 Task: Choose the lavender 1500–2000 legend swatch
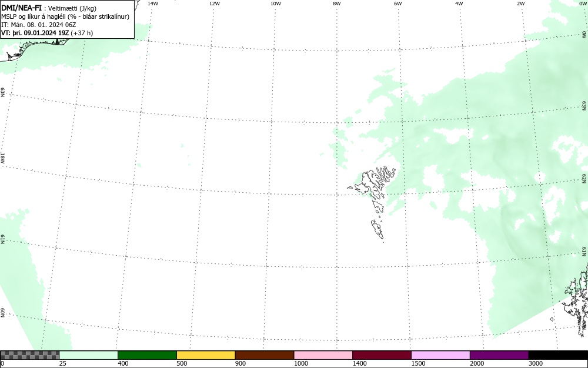[x=440, y=355]
